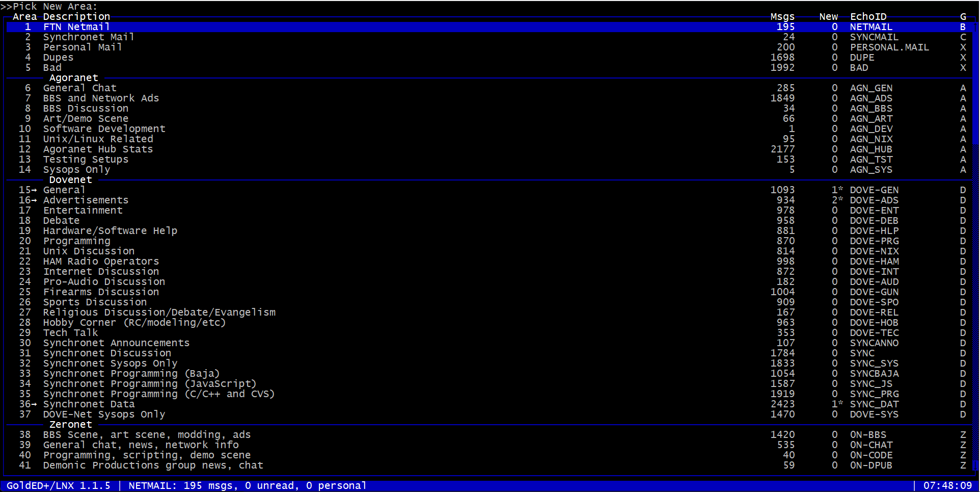Select Synchronet Programming (JavaScript) area
The height and width of the screenshot is (492, 980).
click(489, 384)
